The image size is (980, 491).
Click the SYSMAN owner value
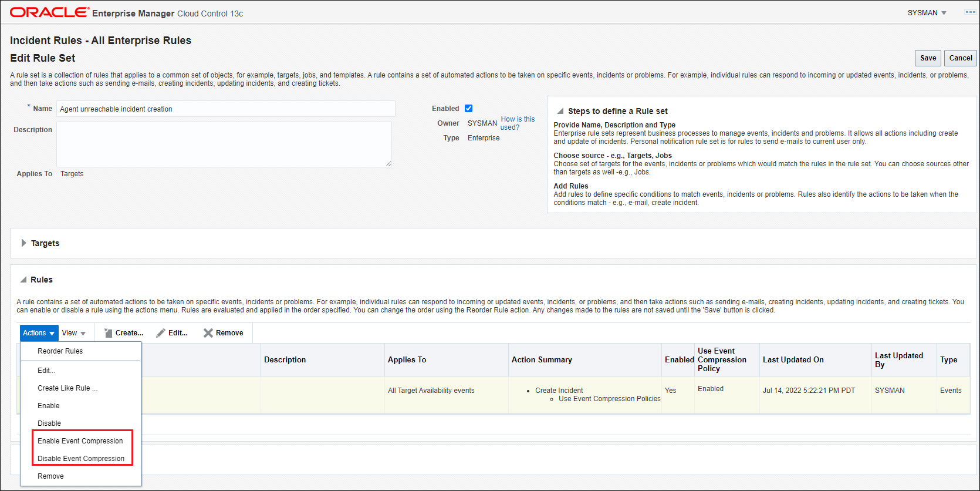tap(482, 123)
